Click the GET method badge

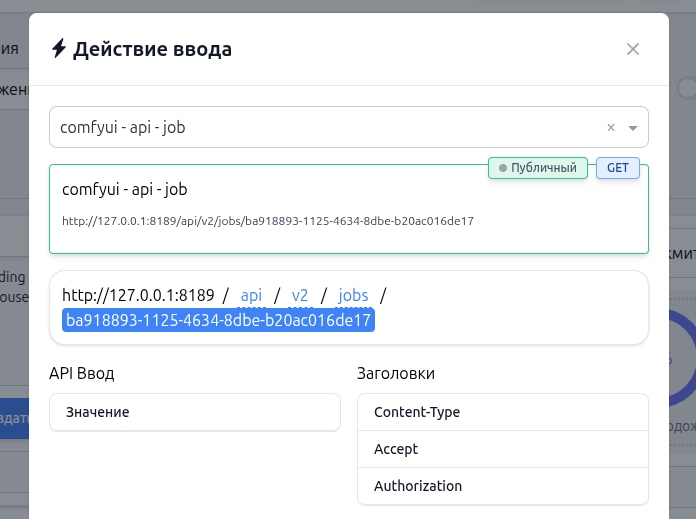[617, 168]
